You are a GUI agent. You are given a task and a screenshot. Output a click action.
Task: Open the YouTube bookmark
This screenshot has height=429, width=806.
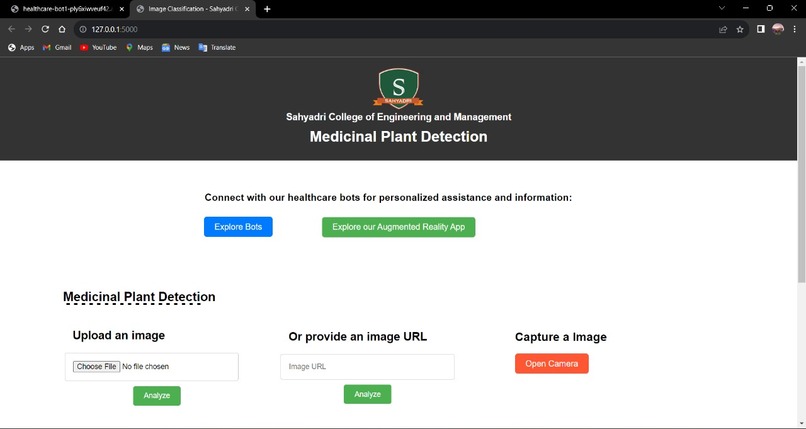[98, 47]
